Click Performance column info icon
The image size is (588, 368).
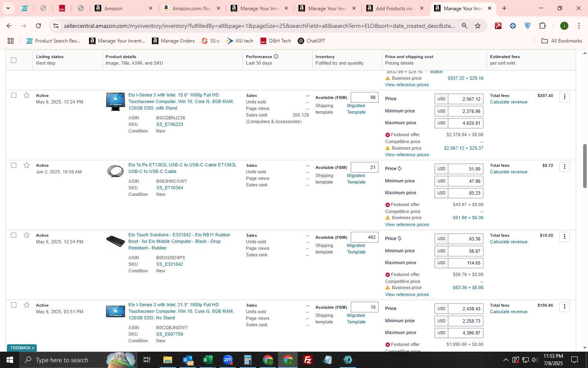(x=276, y=56)
